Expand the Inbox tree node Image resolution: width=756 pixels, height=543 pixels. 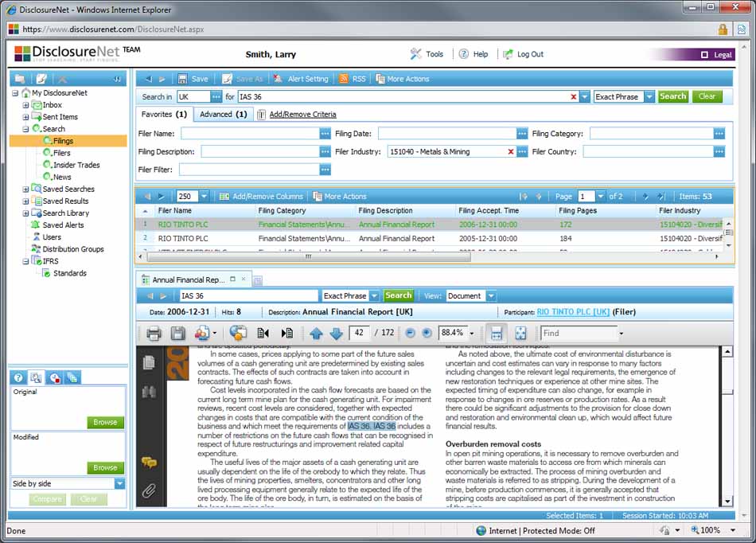[x=25, y=104]
